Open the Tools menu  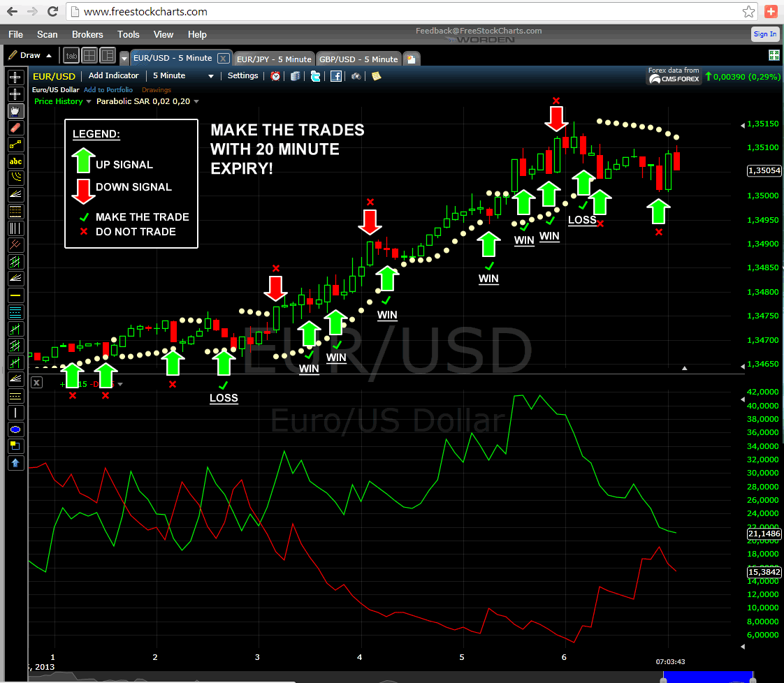129,34
